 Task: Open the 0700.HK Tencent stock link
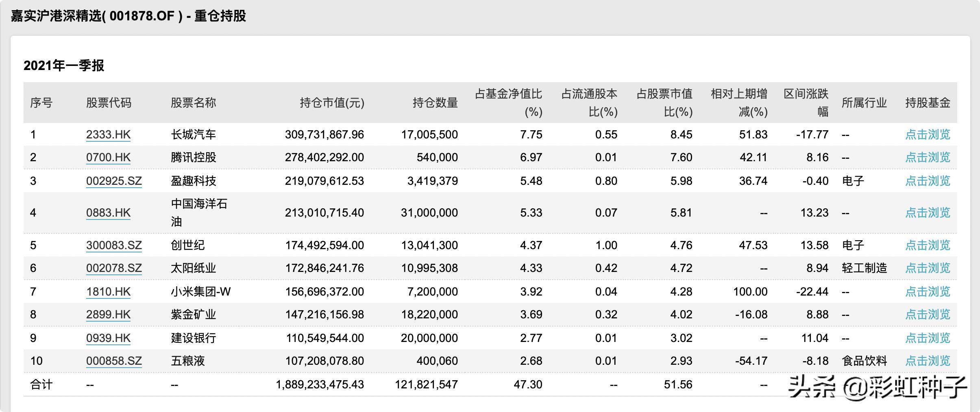[x=108, y=157]
